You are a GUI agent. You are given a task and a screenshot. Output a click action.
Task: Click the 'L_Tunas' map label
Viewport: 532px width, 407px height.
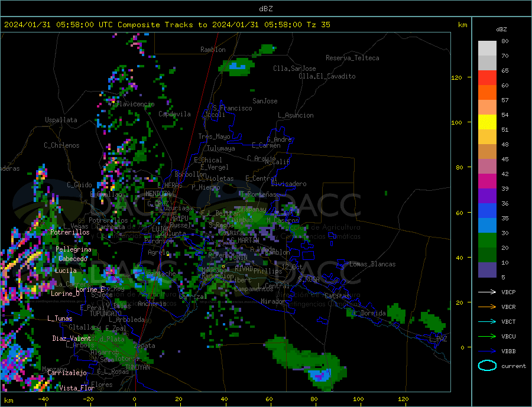click(60, 318)
